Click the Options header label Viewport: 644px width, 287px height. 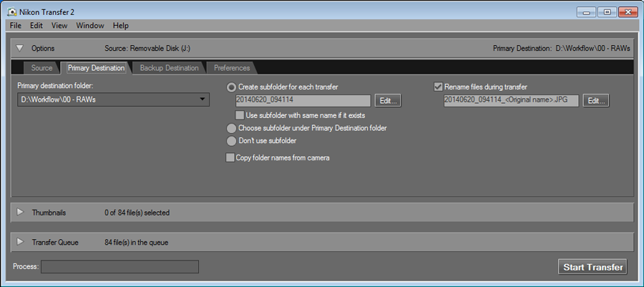[x=43, y=49]
